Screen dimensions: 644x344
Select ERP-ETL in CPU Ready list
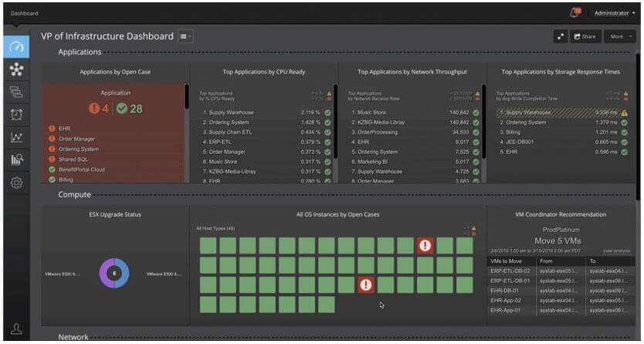click(220, 142)
